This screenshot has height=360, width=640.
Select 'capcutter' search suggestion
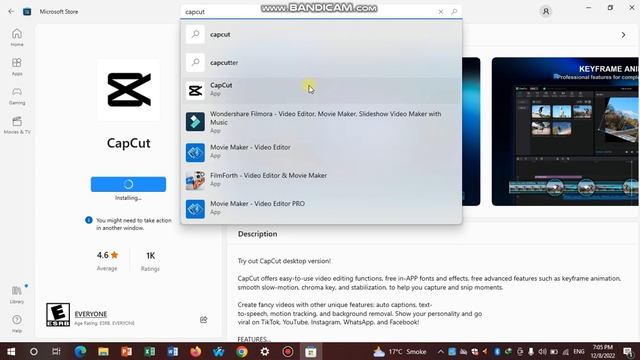pyautogui.click(x=322, y=62)
